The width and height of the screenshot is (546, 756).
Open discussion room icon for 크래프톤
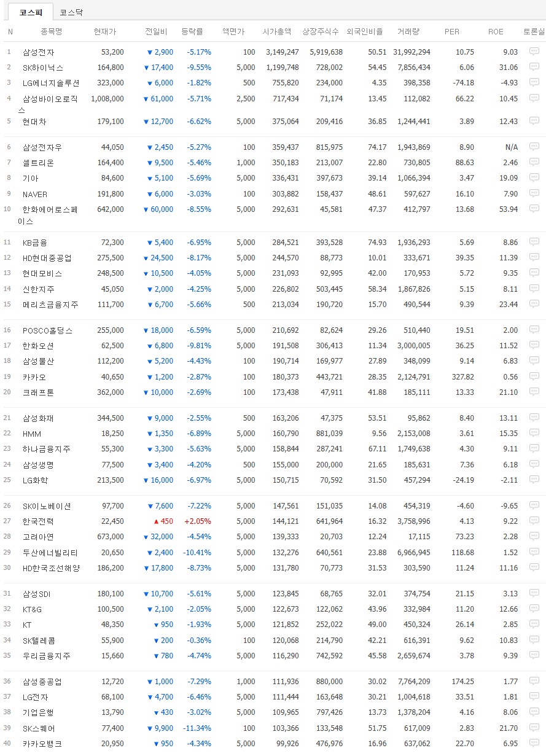[x=534, y=392]
